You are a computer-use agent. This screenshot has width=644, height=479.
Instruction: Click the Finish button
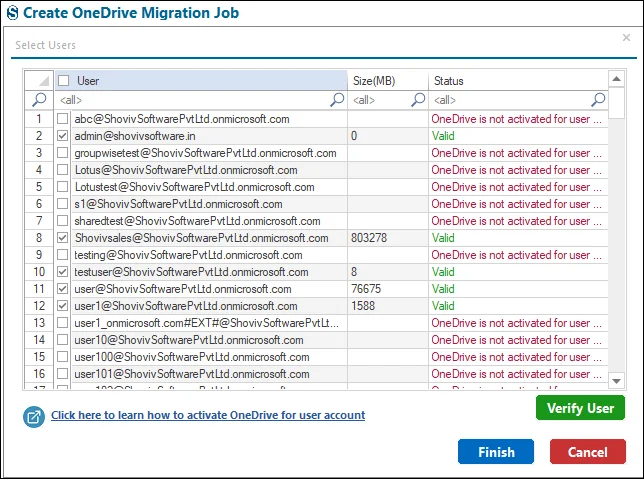[496, 452]
